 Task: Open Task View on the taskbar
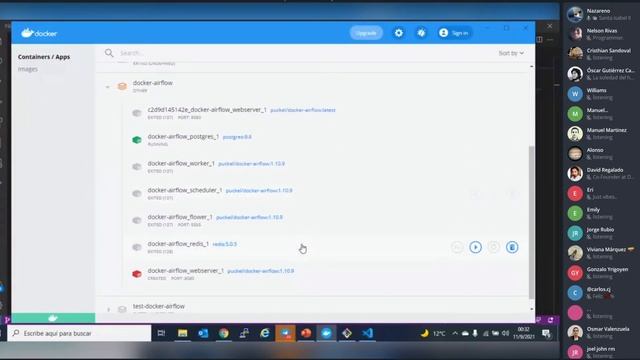(x=161, y=333)
